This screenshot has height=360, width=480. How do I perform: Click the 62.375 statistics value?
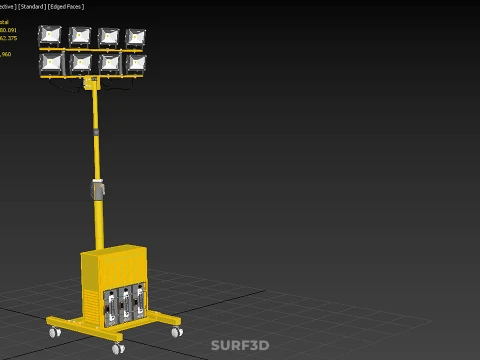(x=8, y=38)
